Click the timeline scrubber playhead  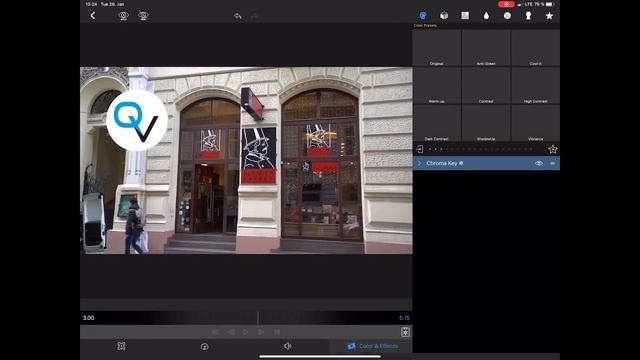click(x=258, y=318)
